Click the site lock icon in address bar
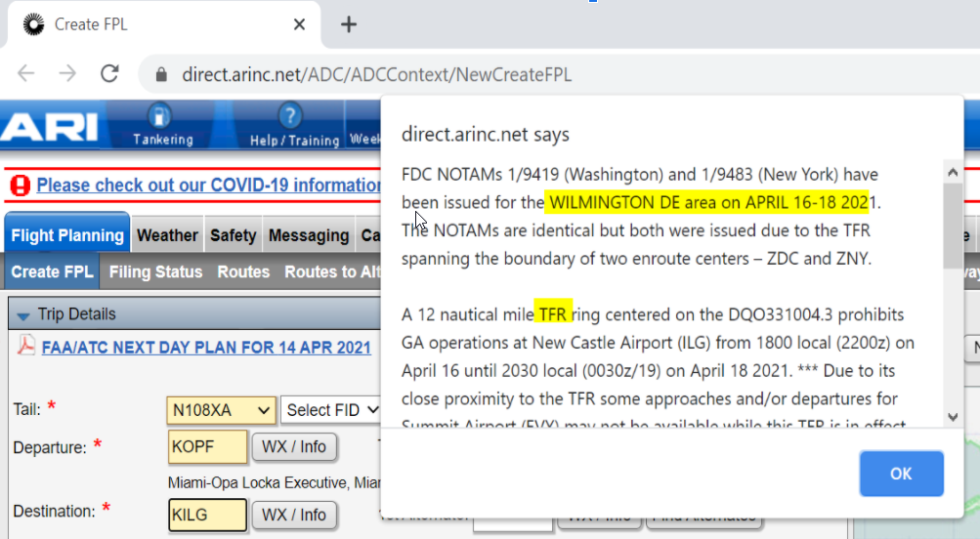Screen dimensions: 980x539 coord(161,74)
